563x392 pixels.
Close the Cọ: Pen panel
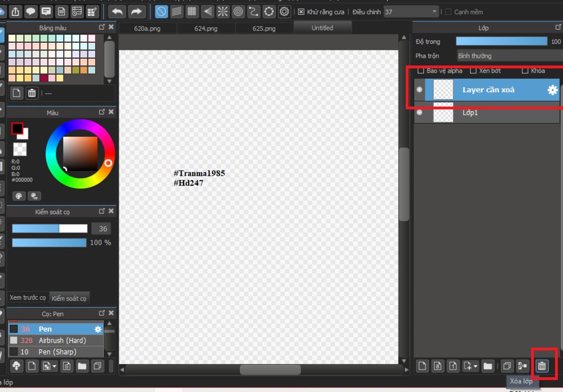(111, 313)
